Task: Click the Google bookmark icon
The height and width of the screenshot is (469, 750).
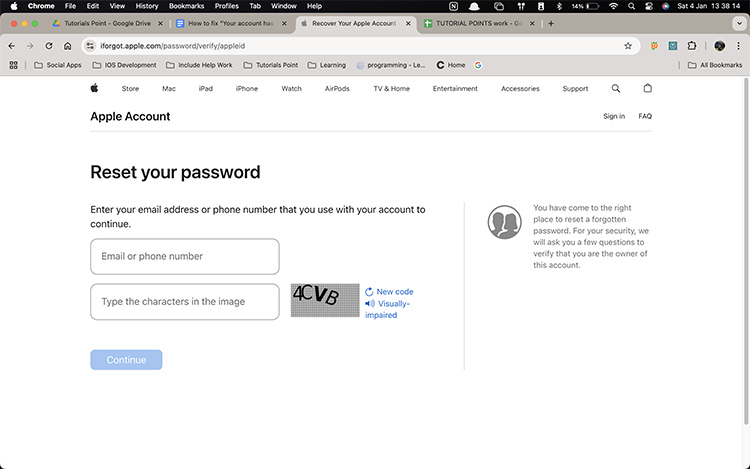Action: point(478,65)
